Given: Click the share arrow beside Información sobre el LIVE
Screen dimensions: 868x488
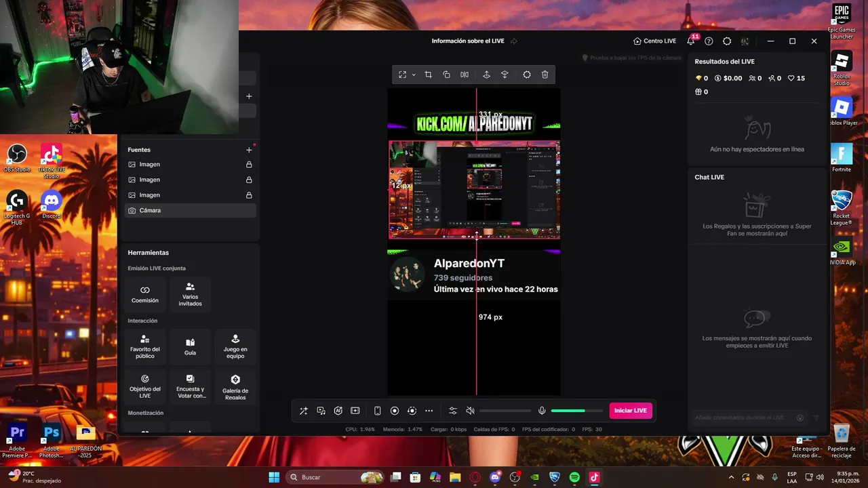Looking at the screenshot, I should point(513,41).
